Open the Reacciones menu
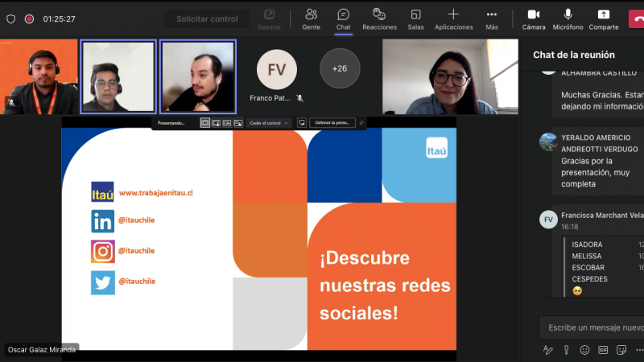Image resolution: width=644 pixels, height=362 pixels. (378, 19)
